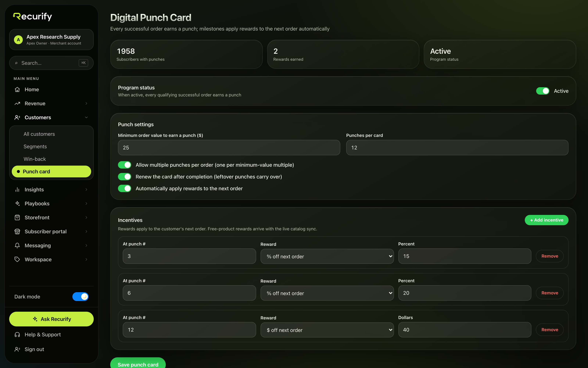Turn off the Program status Active toggle

pyautogui.click(x=543, y=91)
